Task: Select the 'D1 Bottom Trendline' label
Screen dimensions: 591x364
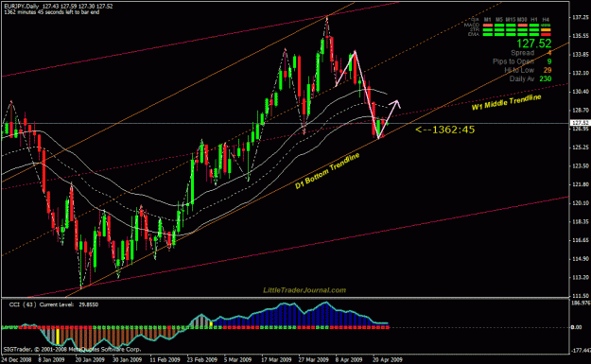Action: click(327, 170)
